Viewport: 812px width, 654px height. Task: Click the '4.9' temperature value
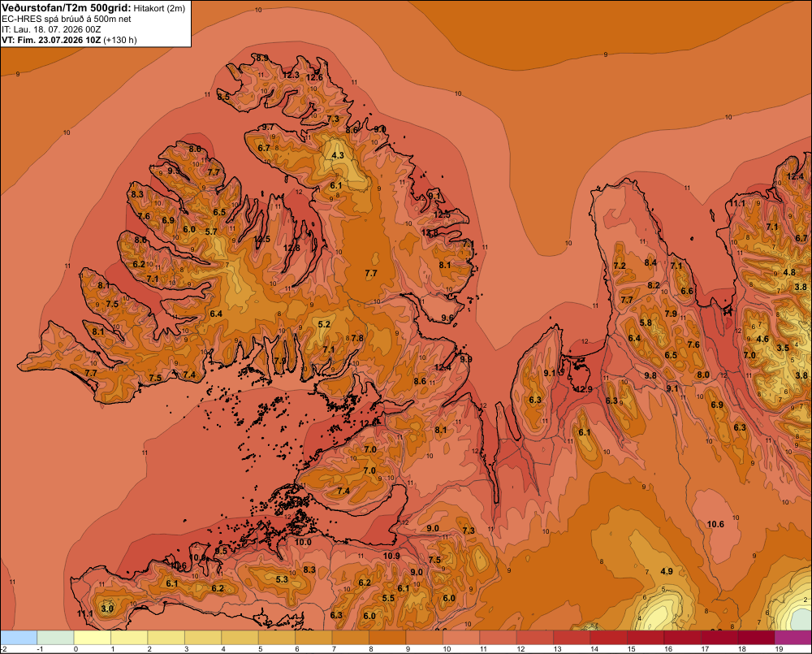[667, 571]
